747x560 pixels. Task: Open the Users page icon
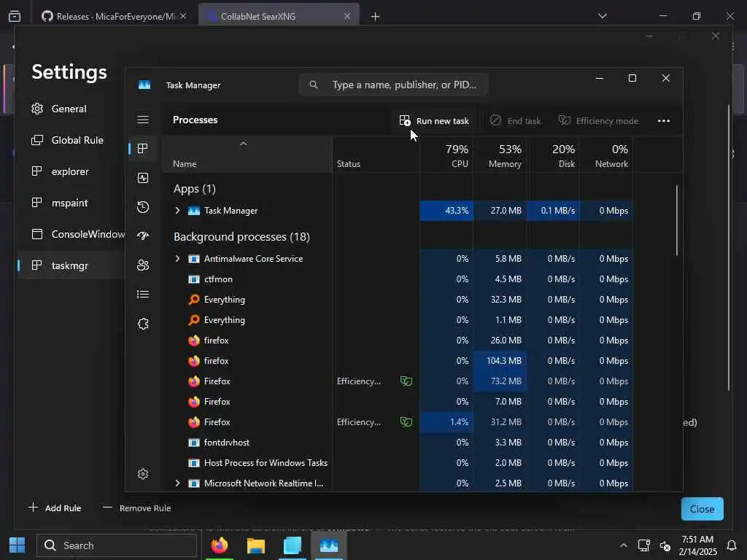(x=143, y=265)
